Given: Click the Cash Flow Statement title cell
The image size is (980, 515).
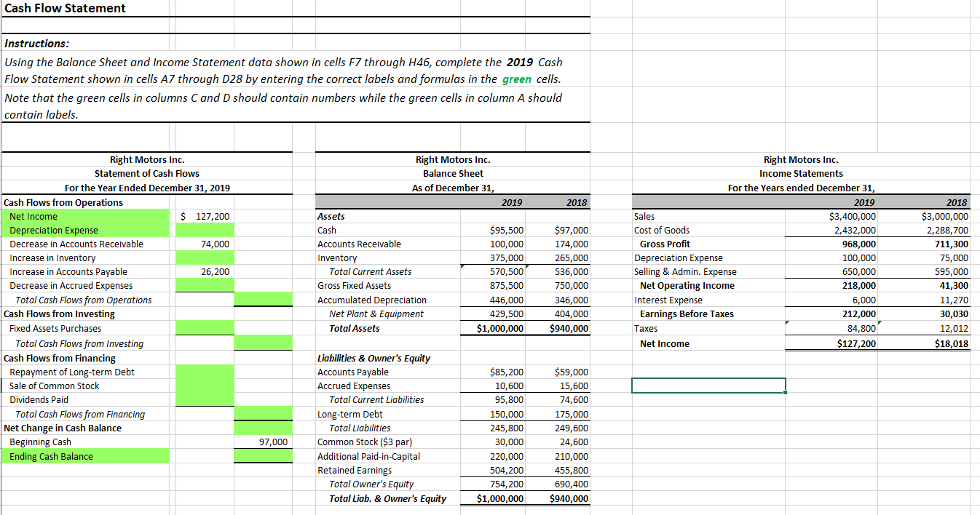Looking at the screenshot, I should pos(62,8).
